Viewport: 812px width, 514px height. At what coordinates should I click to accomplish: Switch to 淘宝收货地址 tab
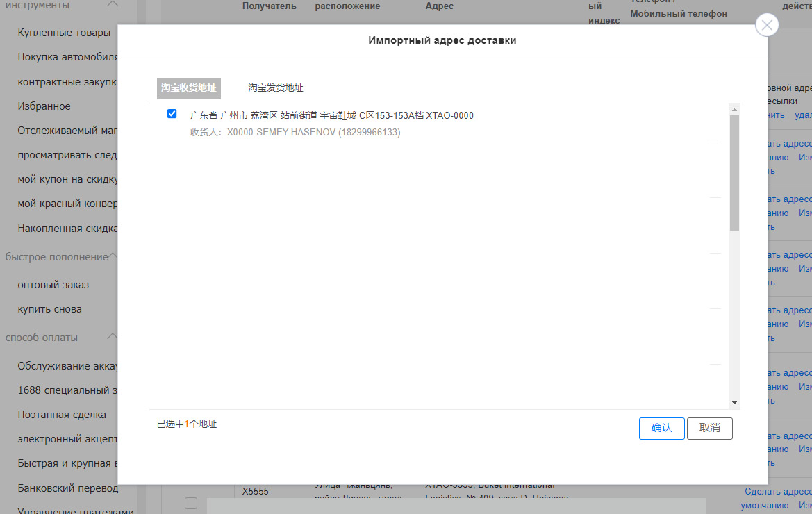coord(188,88)
